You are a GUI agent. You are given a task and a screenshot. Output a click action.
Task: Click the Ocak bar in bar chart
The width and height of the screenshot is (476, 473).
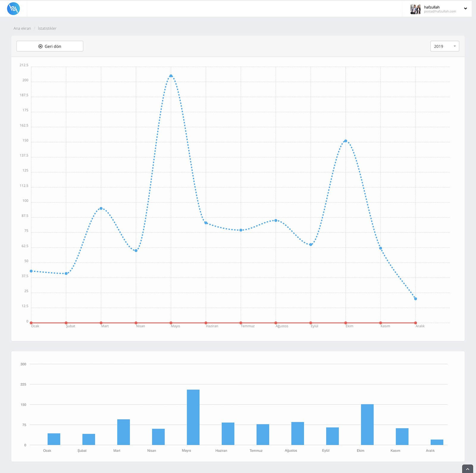tap(54, 439)
